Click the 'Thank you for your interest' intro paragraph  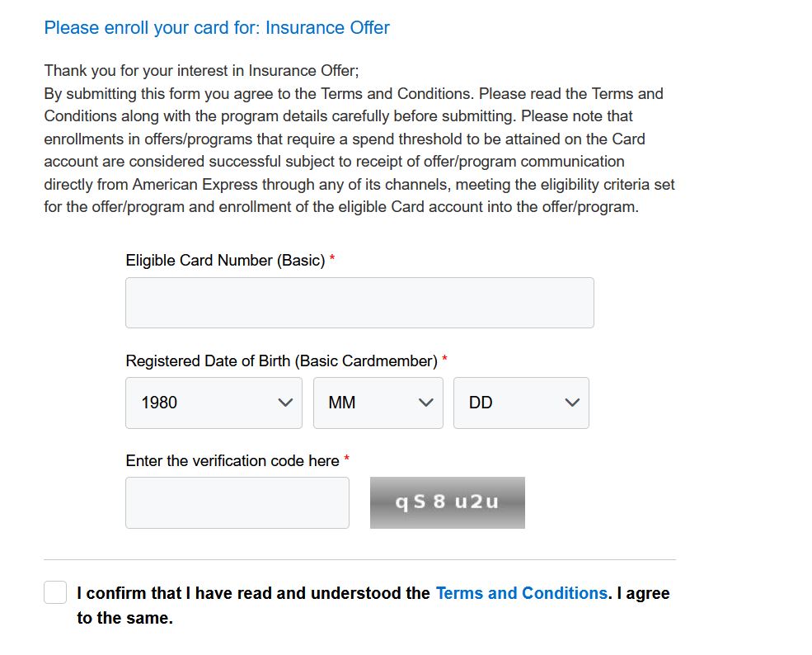coord(359,139)
